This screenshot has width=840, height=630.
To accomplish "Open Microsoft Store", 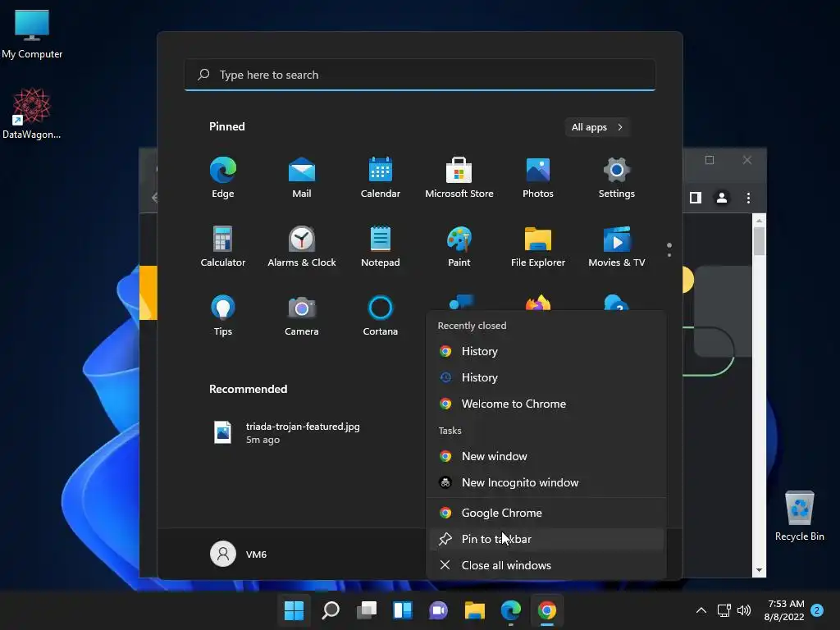I will tap(459, 178).
